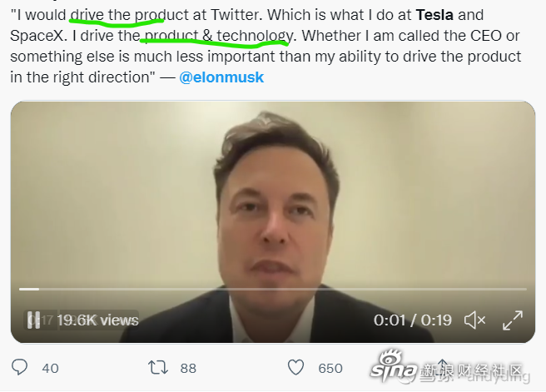546x392 pixels.
Task: Expand video to fullscreen with arrows icon
Action: (513, 320)
